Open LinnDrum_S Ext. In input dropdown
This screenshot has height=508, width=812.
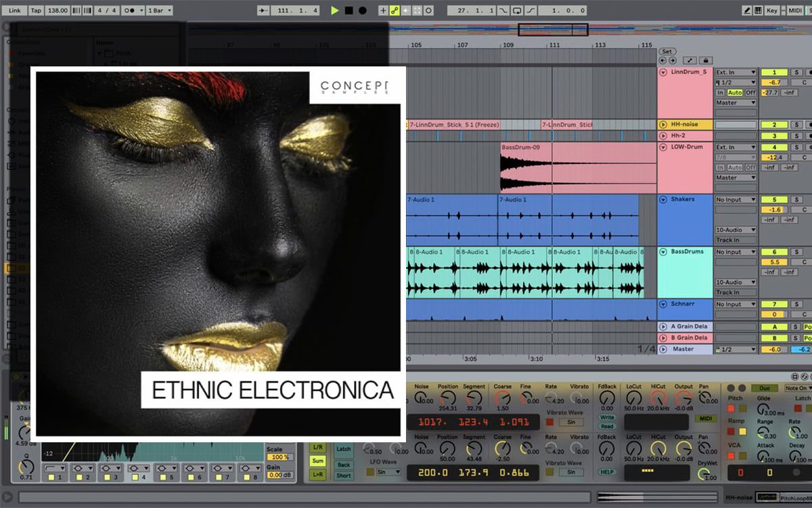(x=736, y=72)
